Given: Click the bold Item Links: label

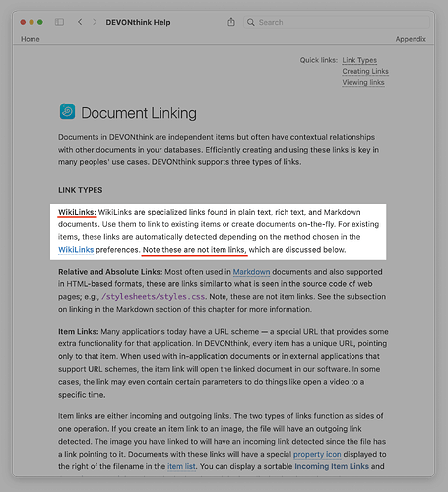Looking at the screenshot, I should [x=79, y=332].
